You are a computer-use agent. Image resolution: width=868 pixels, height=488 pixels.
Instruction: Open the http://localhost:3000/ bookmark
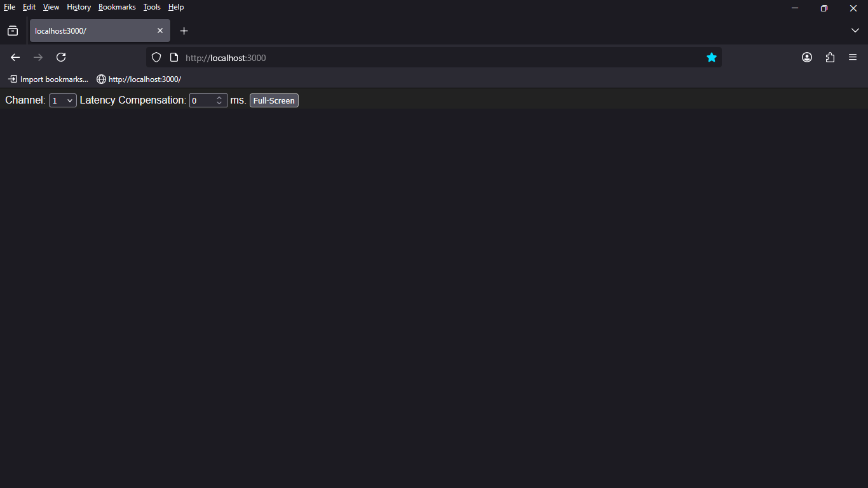tap(139, 79)
